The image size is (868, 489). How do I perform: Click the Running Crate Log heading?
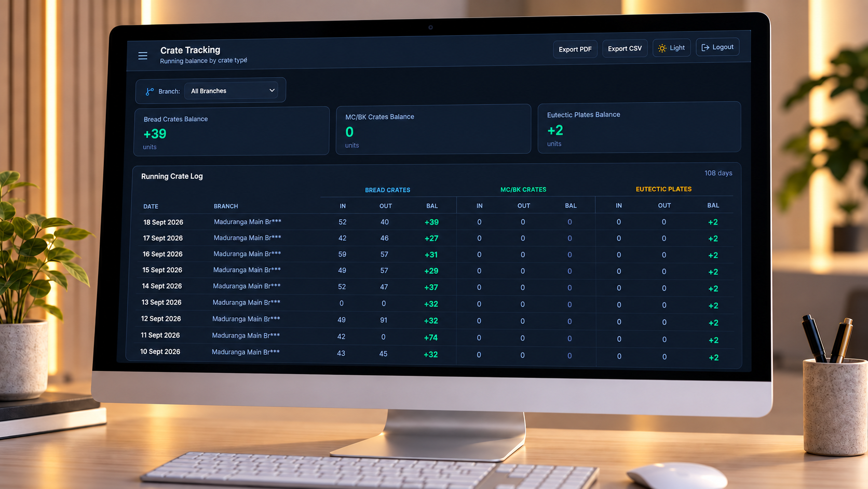pyautogui.click(x=172, y=176)
